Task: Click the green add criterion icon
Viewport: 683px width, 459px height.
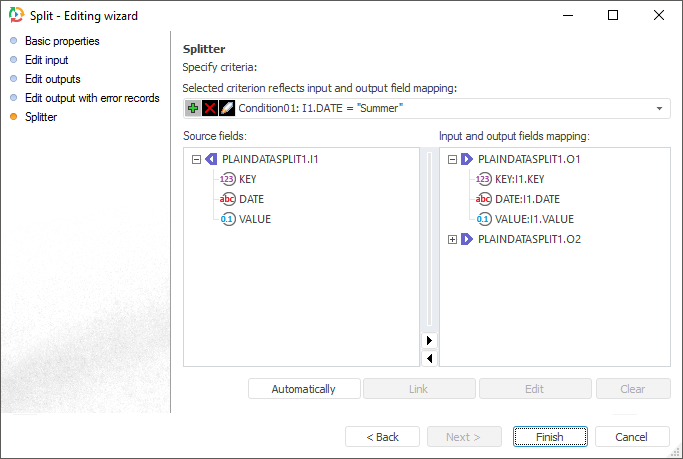Action: 193,108
